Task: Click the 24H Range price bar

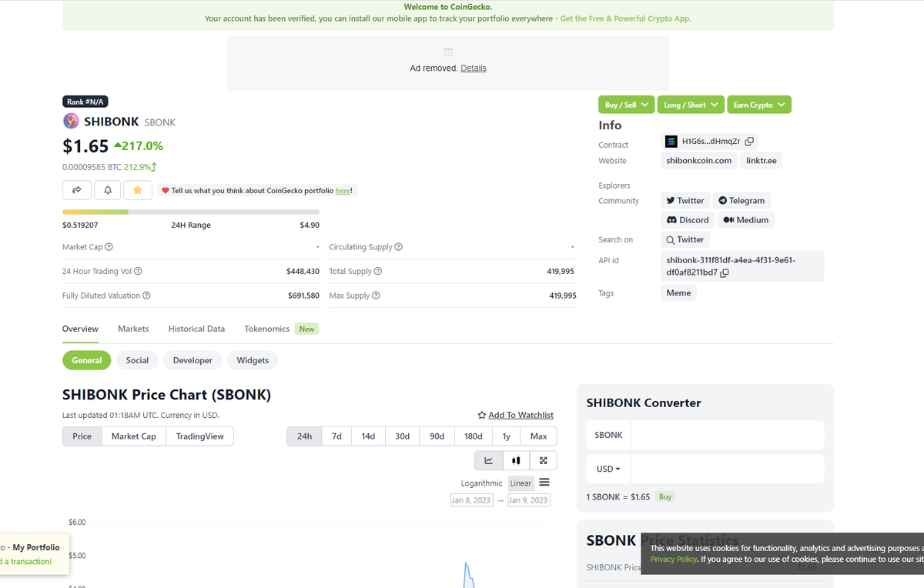Action: (190, 212)
